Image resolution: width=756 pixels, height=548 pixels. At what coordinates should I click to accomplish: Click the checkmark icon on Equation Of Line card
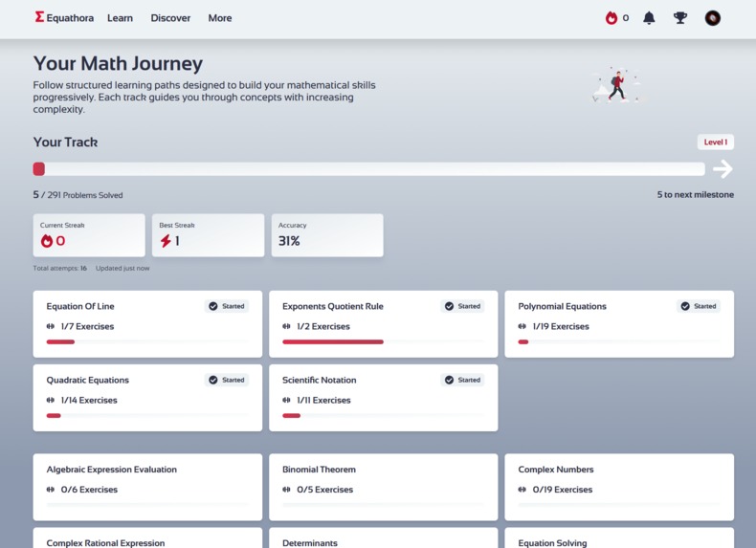[x=212, y=306]
